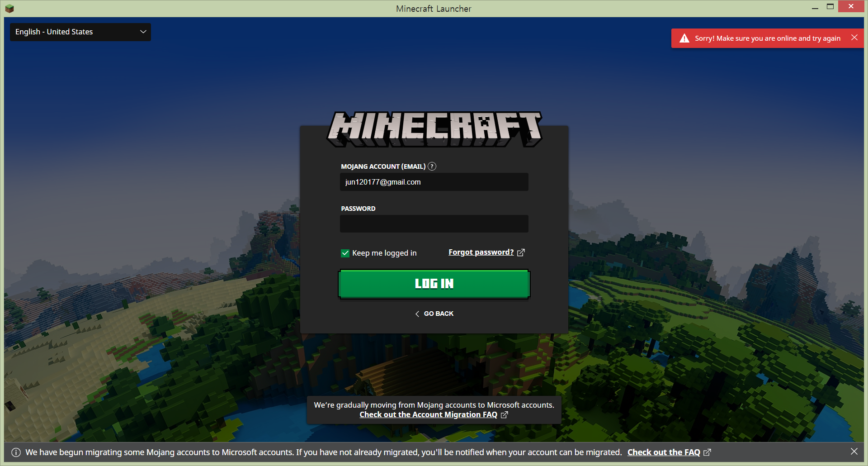Open the 'Forgot password?' link
868x466 pixels.
pyautogui.click(x=481, y=252)
